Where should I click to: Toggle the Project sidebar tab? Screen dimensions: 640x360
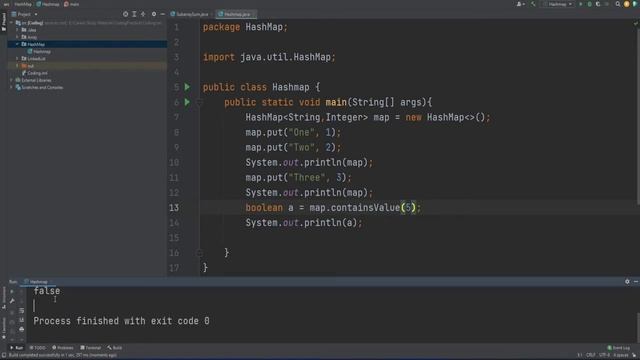4,21
